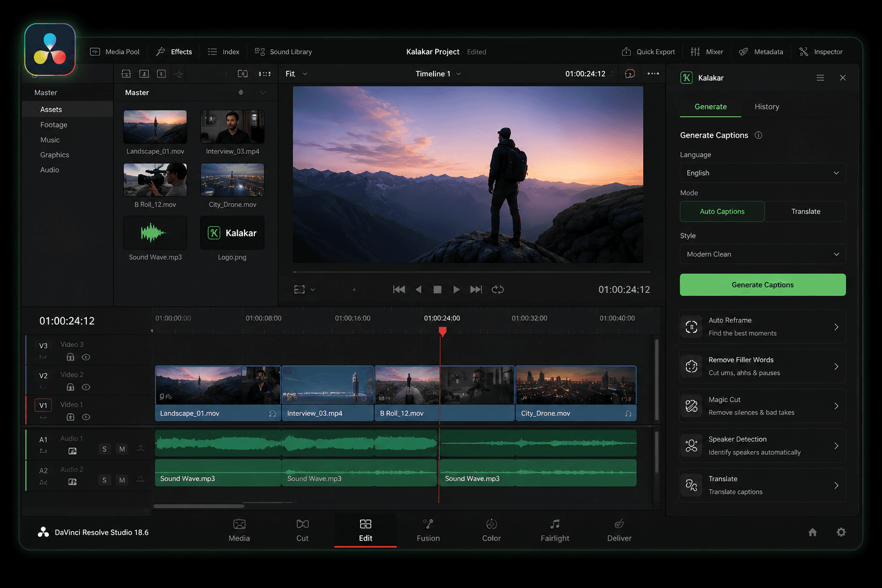The image size is (882, 588).
Task: Go to the Media page
Action: click(x=239, y=531)
